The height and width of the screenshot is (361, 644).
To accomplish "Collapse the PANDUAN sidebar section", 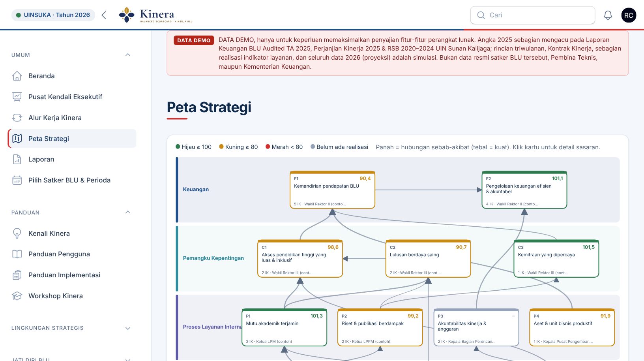I will (128, 212).
